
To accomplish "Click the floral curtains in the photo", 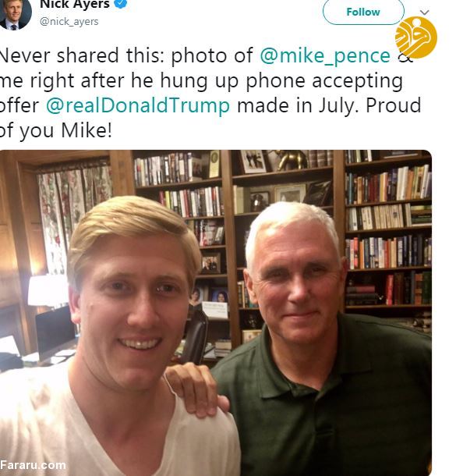I will pyautogui.click(x=74, y=212).
